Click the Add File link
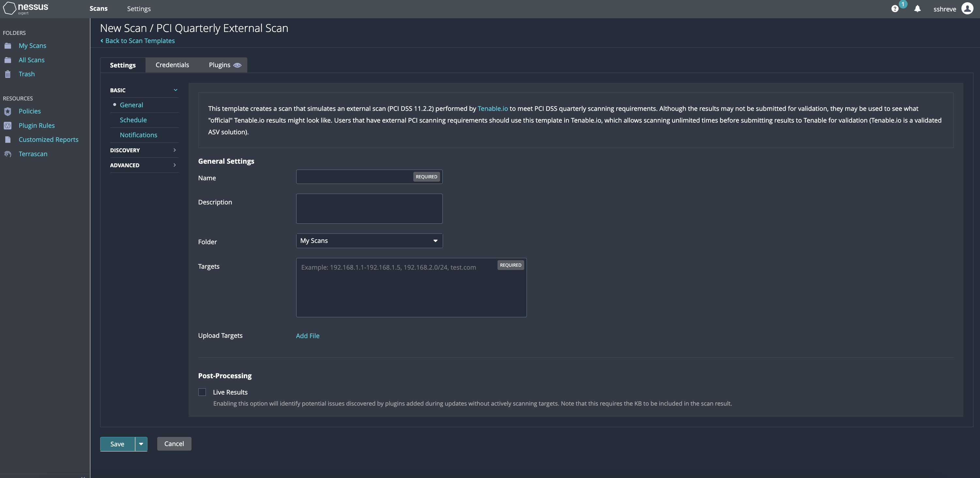The image size is (980, 478). [x=307, y=336]
